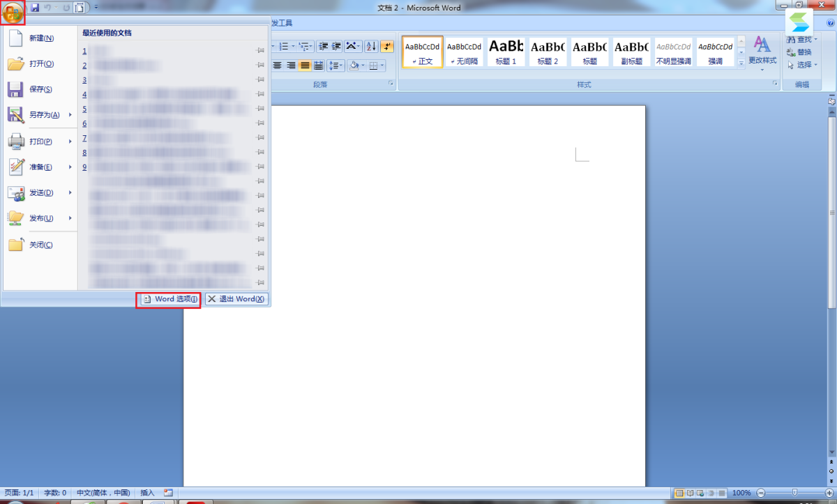Click distributed alignment icon
Screen dimensions: 837x504
319,66
